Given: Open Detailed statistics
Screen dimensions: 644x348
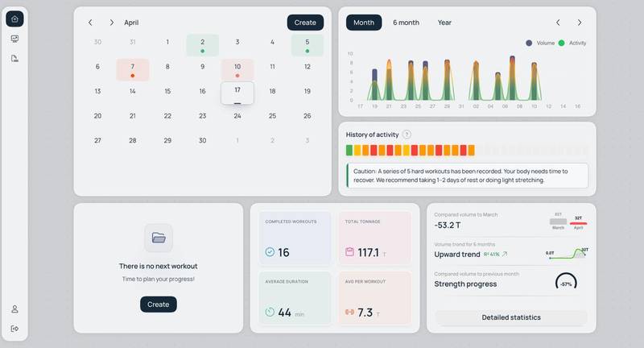Looking at the screenshot, I should pyautogui.click(x=511, y=317).
